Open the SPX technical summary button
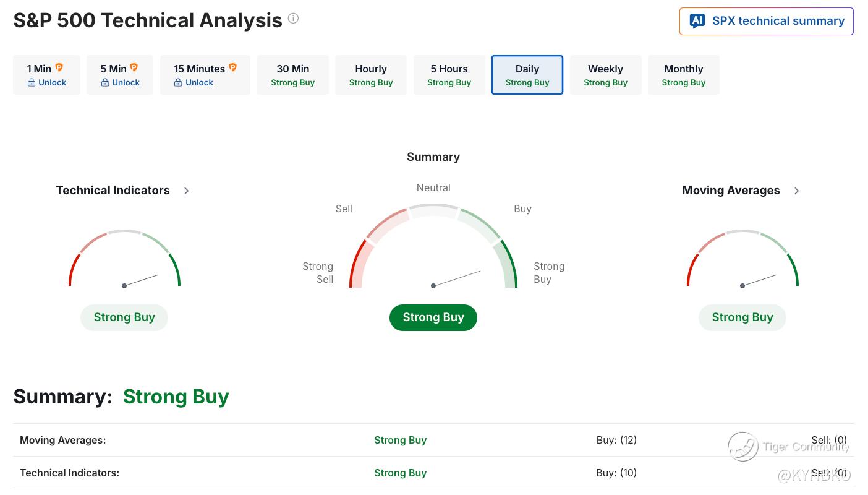 [767, 21]
